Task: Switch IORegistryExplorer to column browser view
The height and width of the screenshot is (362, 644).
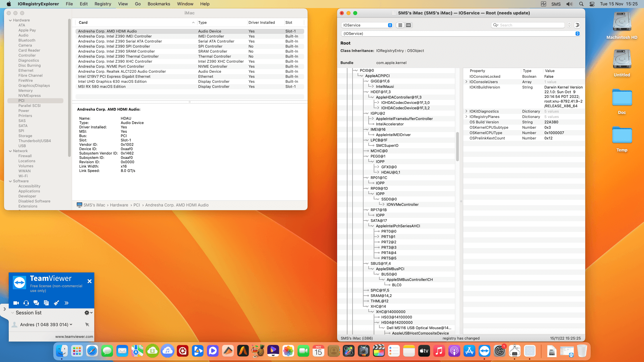Action: pyautogui.click(x=409, y=25)
